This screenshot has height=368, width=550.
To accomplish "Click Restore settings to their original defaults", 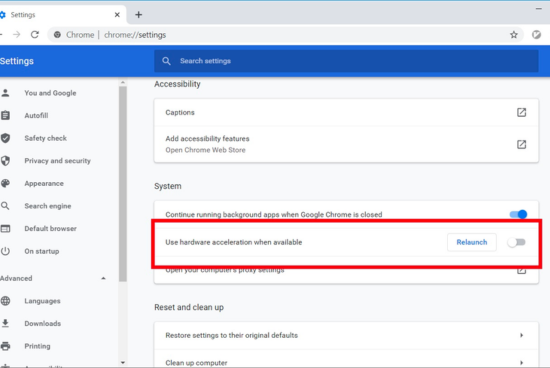I will 346,335.
